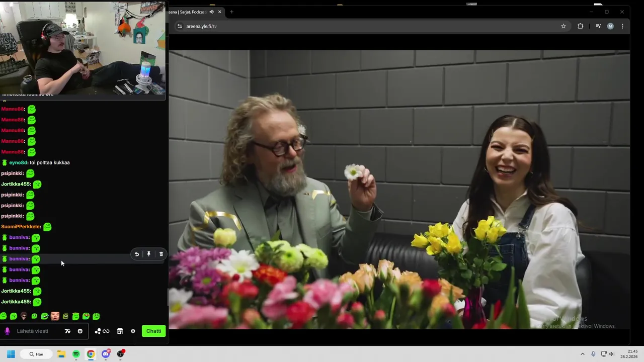Screen dimensions: 644x362
Task: Click eyno8d username in chat
Action: 18,163
